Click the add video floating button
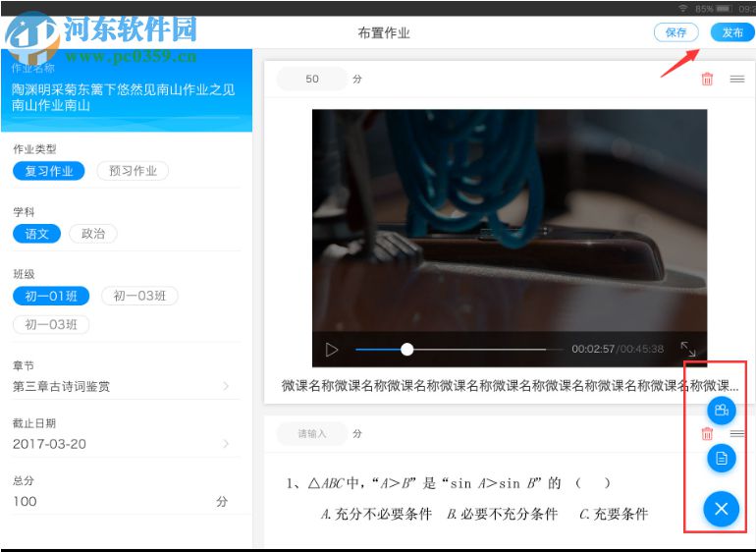 pos(722,411)
